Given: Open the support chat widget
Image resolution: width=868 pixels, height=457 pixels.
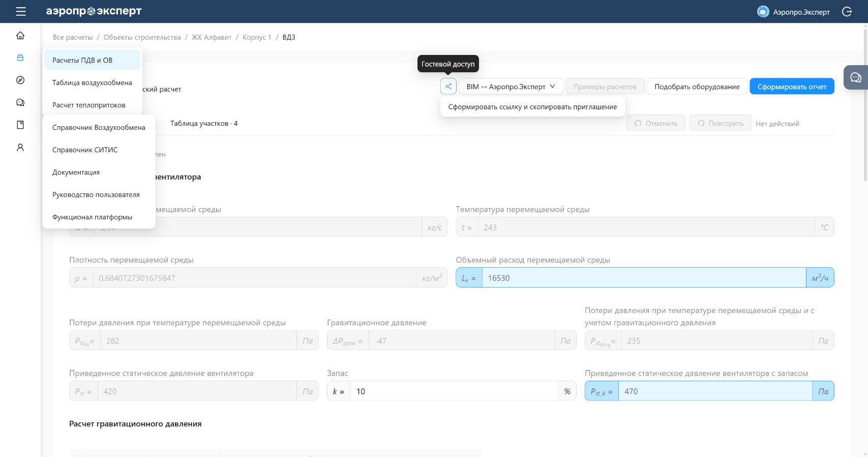Looking at the screenshot, I should coord(856,77).
